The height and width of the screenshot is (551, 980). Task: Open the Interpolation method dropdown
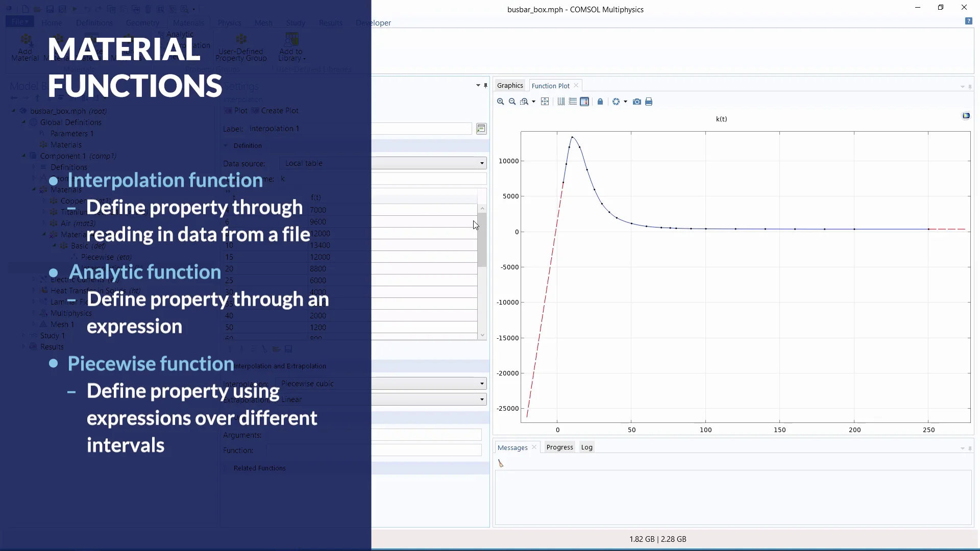[381, 384]
